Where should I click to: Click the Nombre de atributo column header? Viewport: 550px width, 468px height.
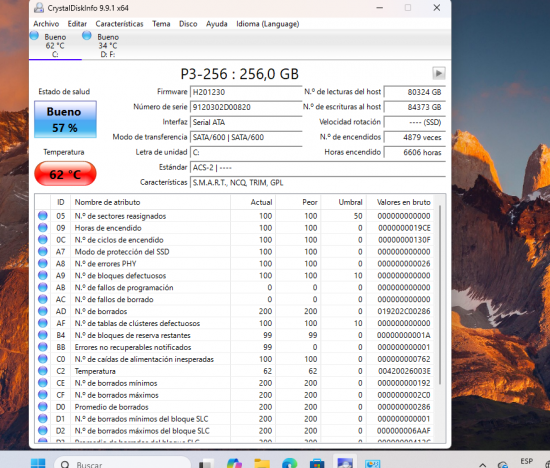[150, 202]
